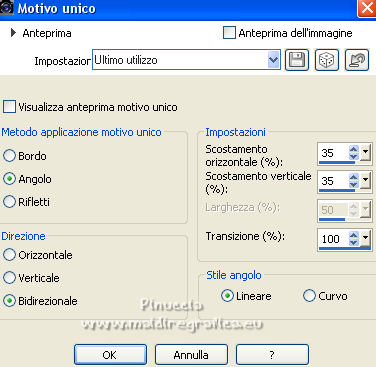This screenshot has width=376, height=367.
Task: Tick Visualizza anteprima motivo unico checkbox
Action: point(9,107)
